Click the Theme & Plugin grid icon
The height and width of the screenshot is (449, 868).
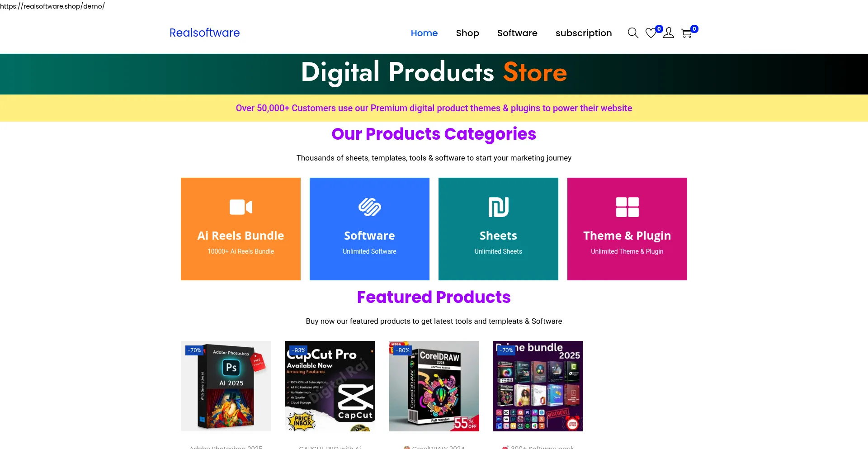click(627, 207)
